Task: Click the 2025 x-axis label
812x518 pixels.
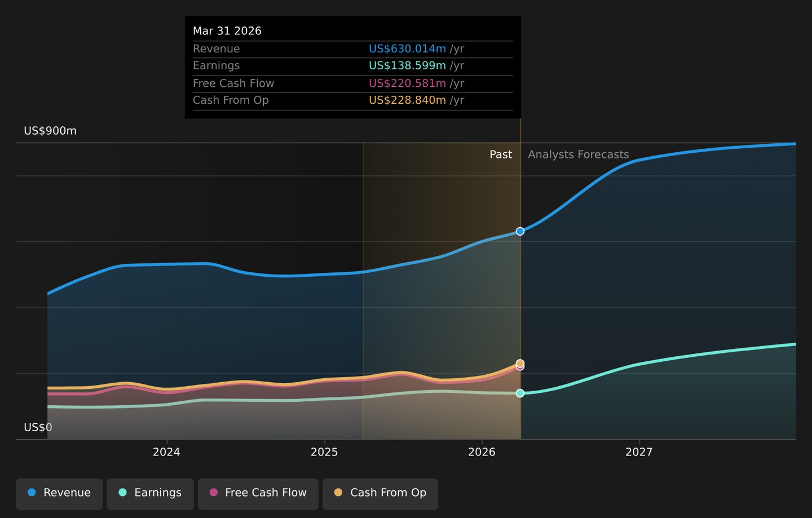Action: (324, 452)
